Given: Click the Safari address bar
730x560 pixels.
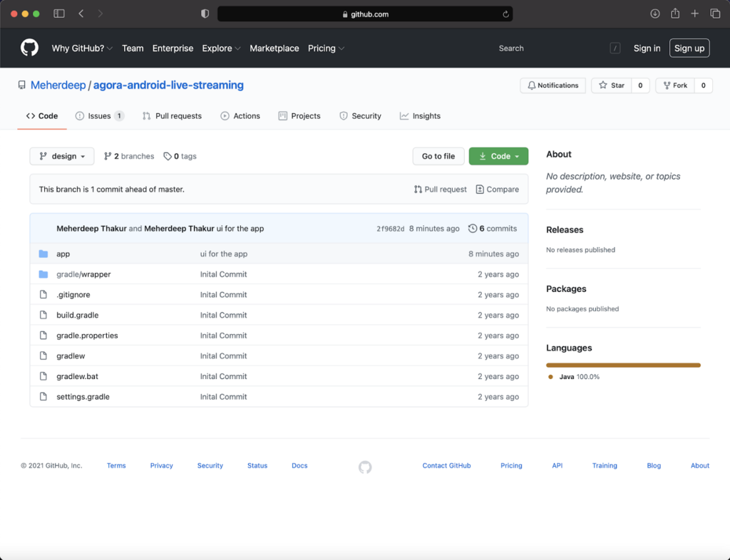Looking at the screenshot, I should 365,14.
